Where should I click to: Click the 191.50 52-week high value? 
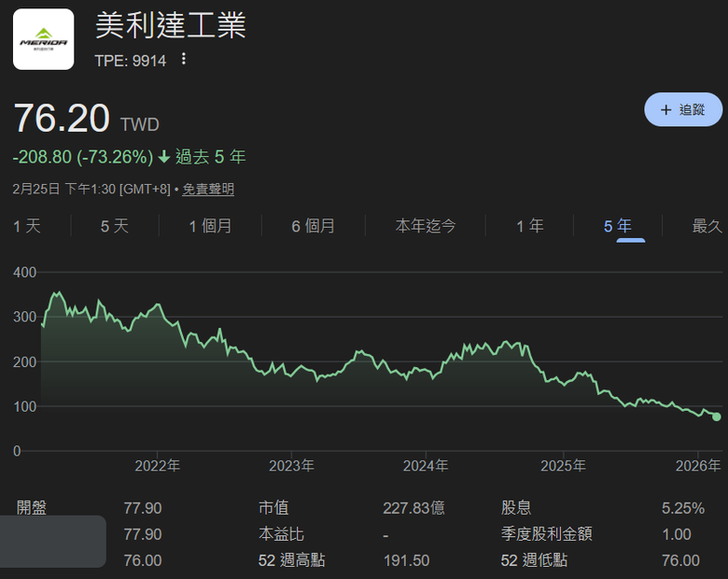pyautogui.click(x=407, y=560)
